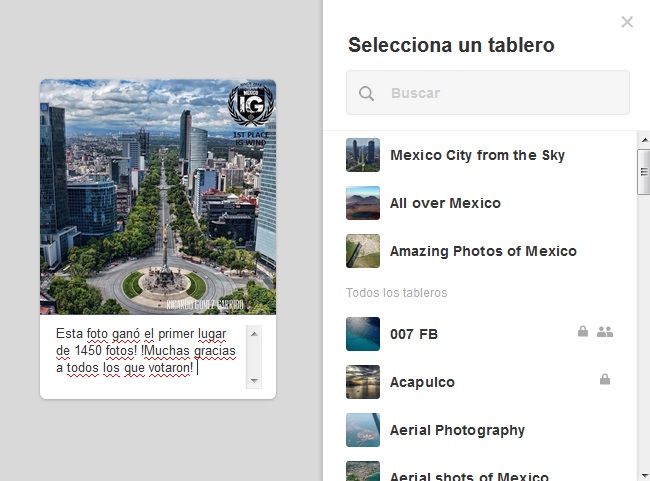Select the Mexico City from the Sky board

tap(480, 155)
